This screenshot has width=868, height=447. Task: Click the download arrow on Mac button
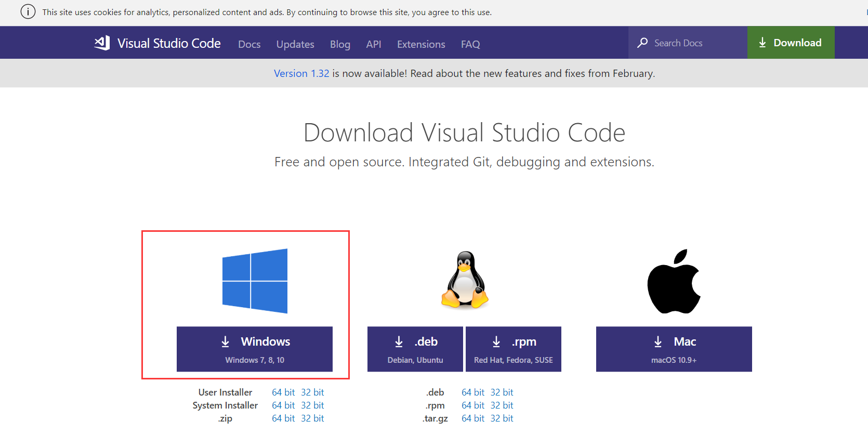click(658, 341)
